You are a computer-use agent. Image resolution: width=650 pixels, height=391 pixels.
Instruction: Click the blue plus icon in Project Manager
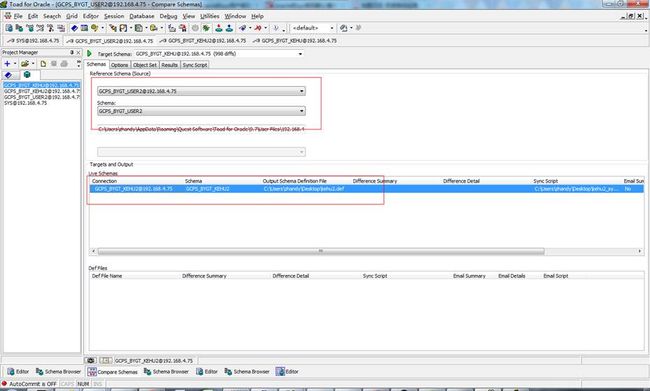coord(7,63)
